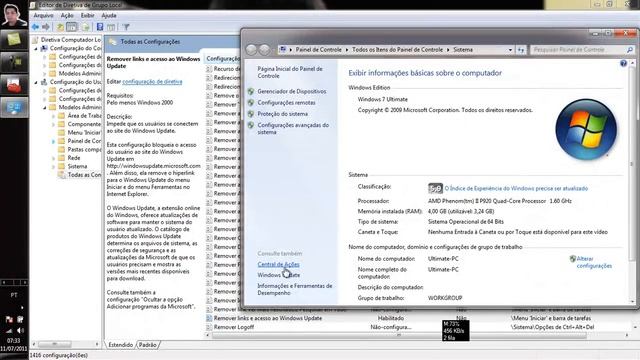Screen dimensions: 640x360
Task: Click Todos os Itens do Painel de Controle breadcrumb
Action: click(397, 50)
